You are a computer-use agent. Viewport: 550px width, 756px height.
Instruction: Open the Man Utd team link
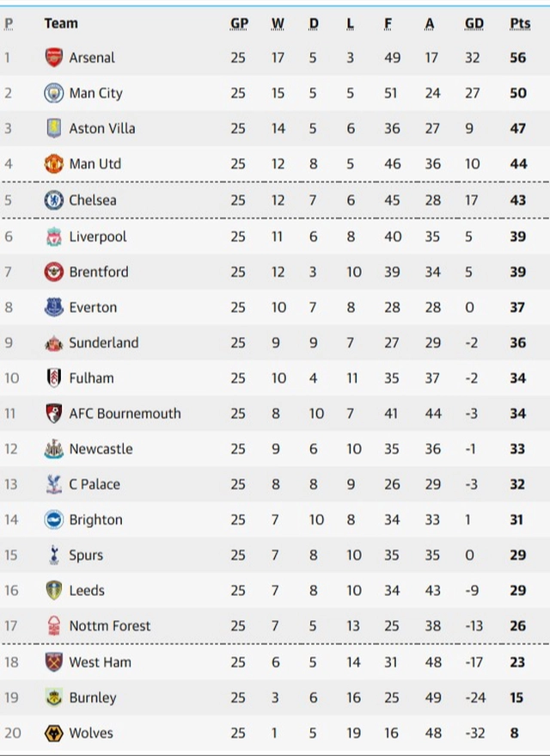click(x=95, y=163)
